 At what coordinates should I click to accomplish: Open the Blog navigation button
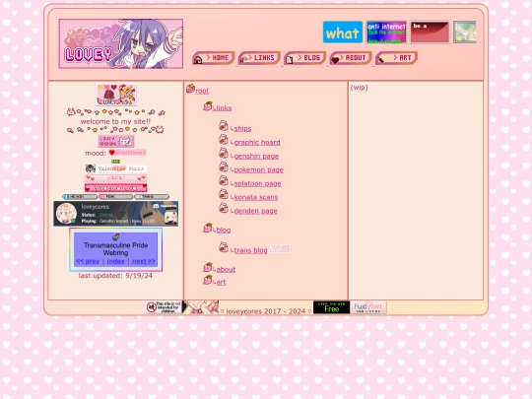pos(305,58)
